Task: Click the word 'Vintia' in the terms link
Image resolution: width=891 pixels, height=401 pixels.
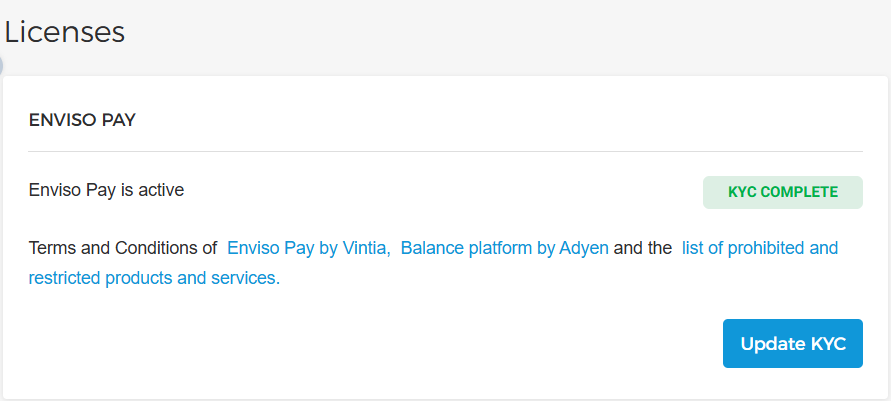Action: coord(365,248)
